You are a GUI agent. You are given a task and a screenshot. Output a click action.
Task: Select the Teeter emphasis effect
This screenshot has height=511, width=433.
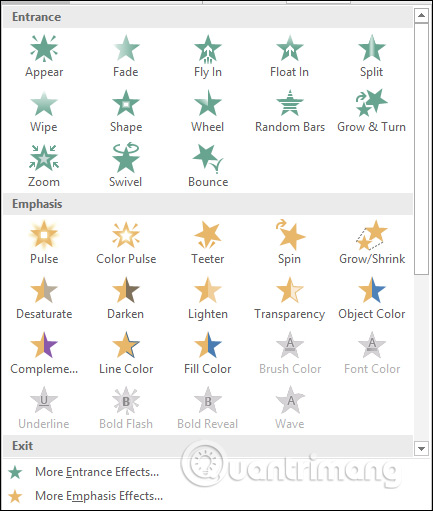(x=208, y=243)
